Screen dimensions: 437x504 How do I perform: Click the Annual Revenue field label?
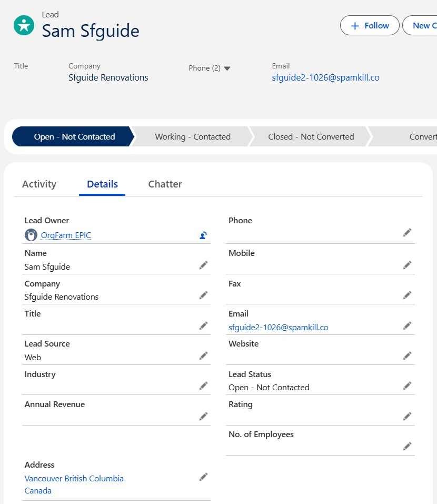click(55, 404)
